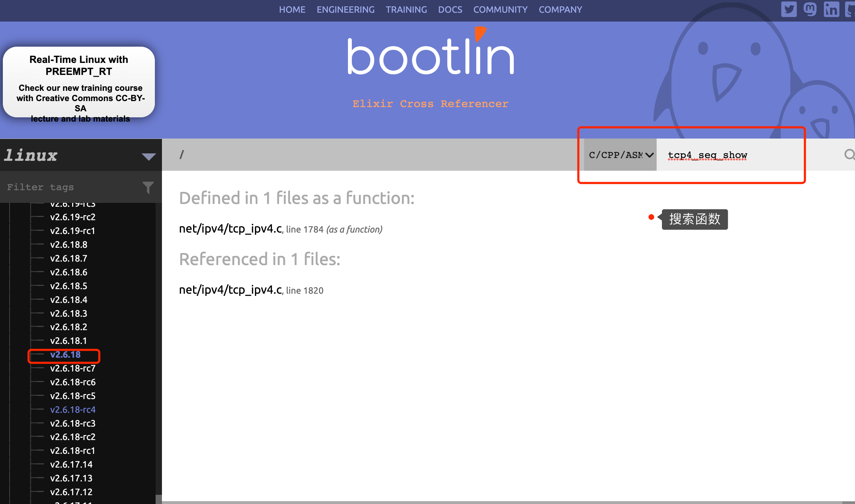Open the DOCS menu
855x504 pixels.
(450, 10)
